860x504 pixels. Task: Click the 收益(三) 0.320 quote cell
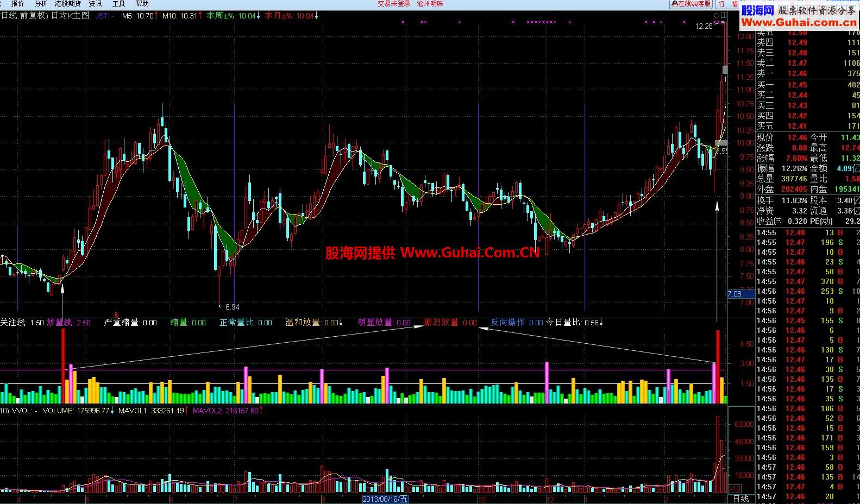tap(782, 221)
